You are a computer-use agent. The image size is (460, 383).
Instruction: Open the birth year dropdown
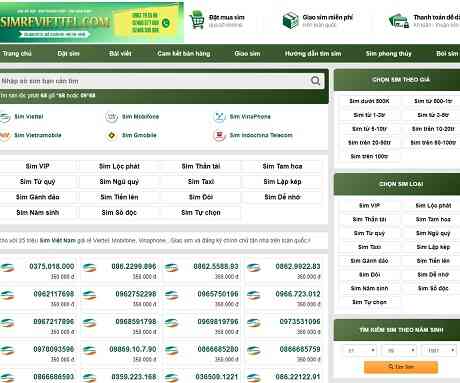tap(439, 350)
